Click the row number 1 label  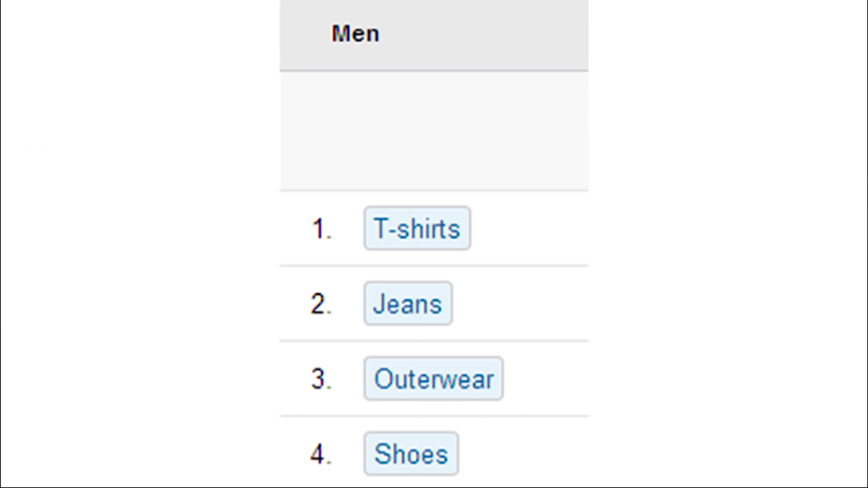[321, 230]
